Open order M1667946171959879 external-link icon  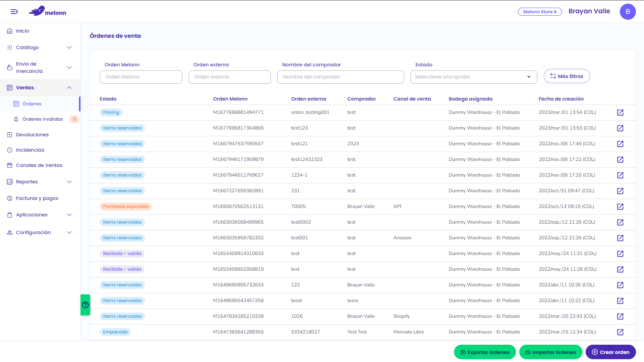pos(620,160)
